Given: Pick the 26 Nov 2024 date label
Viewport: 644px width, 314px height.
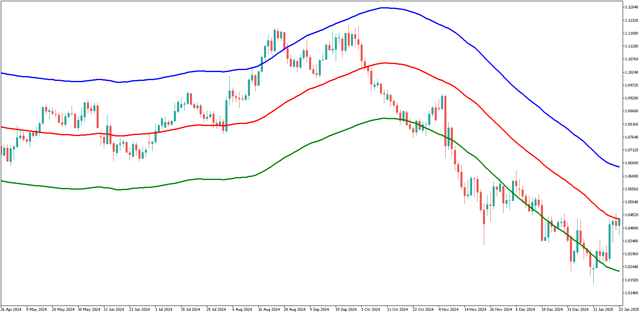Looking at the screenshot, I should point(501,310).
